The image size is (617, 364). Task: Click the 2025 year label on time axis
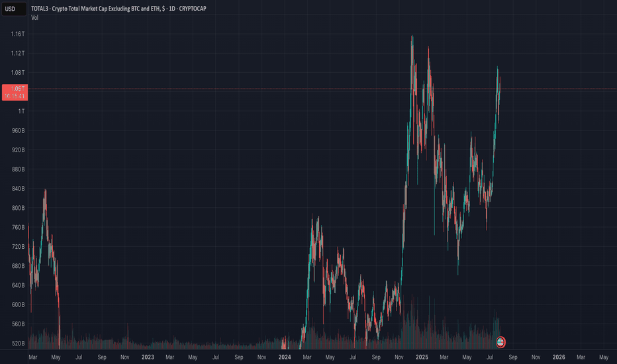(x=422, y=357)
